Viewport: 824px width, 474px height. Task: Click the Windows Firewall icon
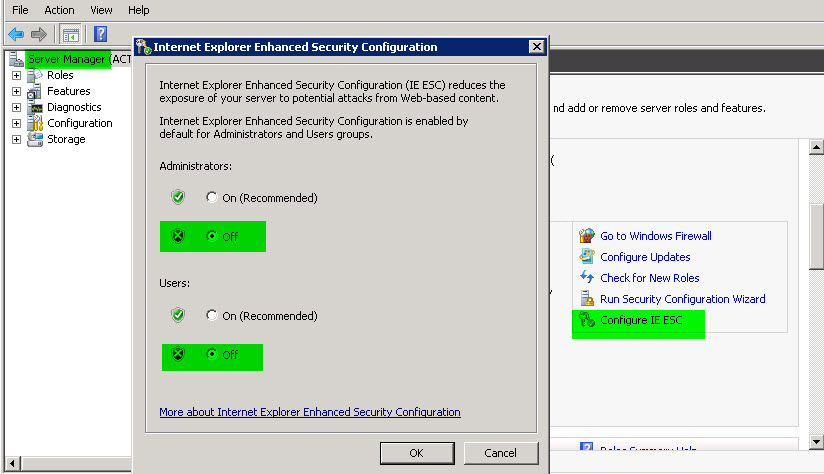click(x=586, y=235)
